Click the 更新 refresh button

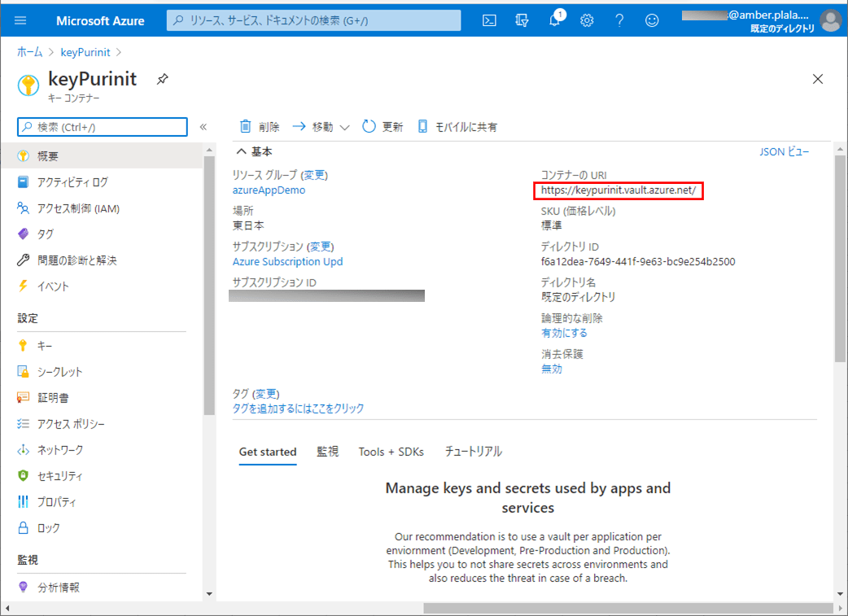pos(382,127)
